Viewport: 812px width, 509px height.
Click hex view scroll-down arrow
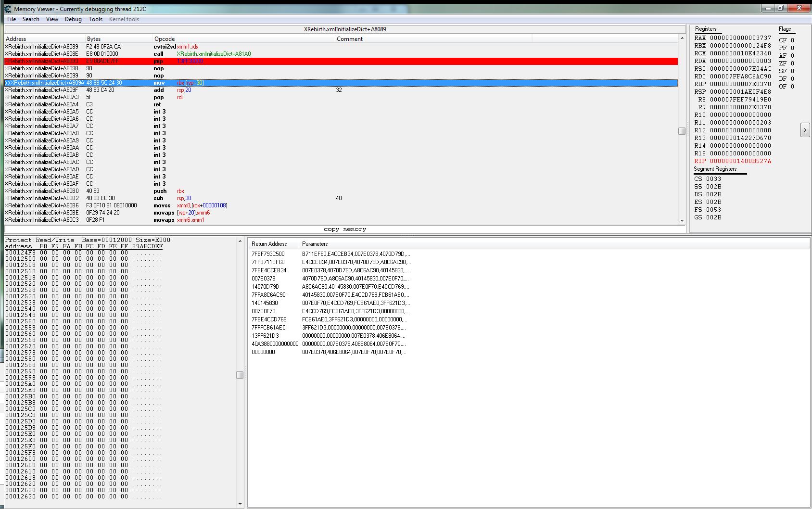(240, 504)
